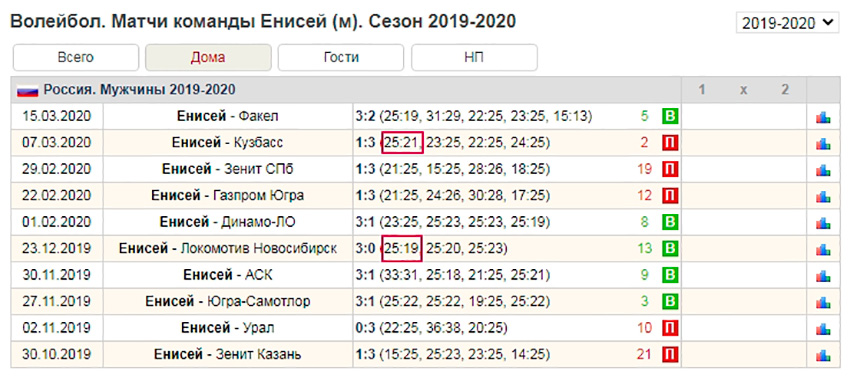Open the Енисей - Югра-Самотлор match link
The width and height of the screenshot is (850, 381).
[x=228, y=301]
